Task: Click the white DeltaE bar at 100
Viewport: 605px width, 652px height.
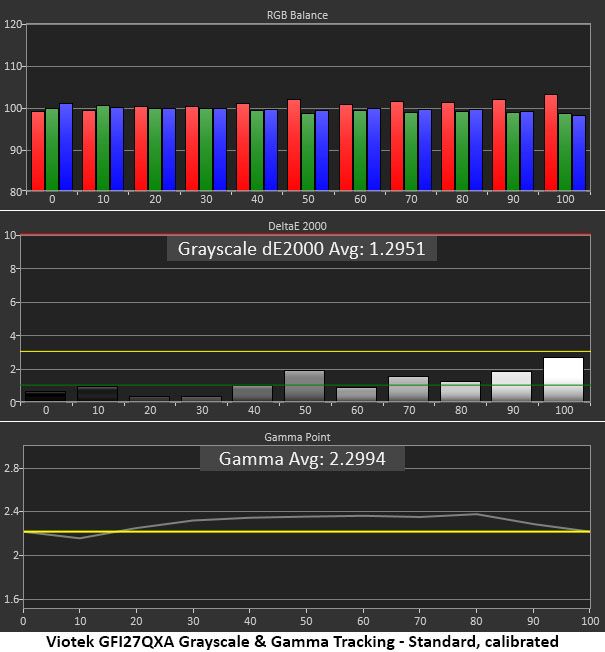Action: point(563,380)
